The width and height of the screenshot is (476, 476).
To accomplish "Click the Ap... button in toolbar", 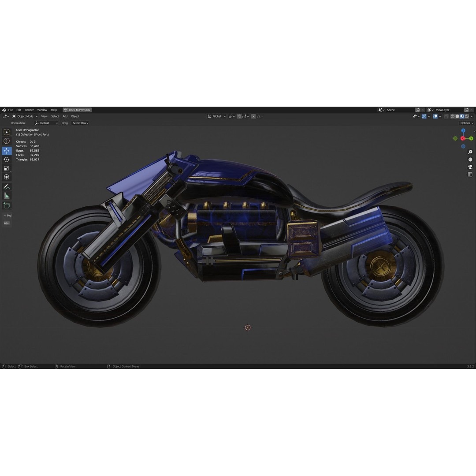I will (x=6, y=223).
